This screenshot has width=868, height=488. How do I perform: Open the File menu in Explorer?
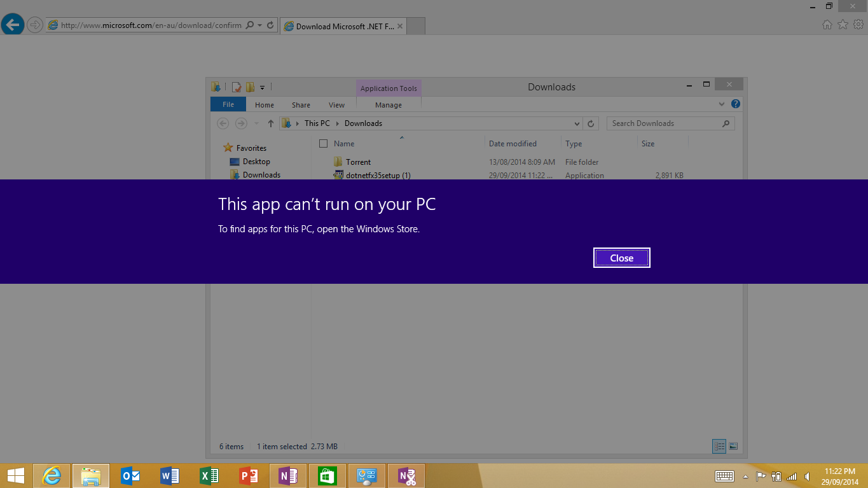point(228,104)
